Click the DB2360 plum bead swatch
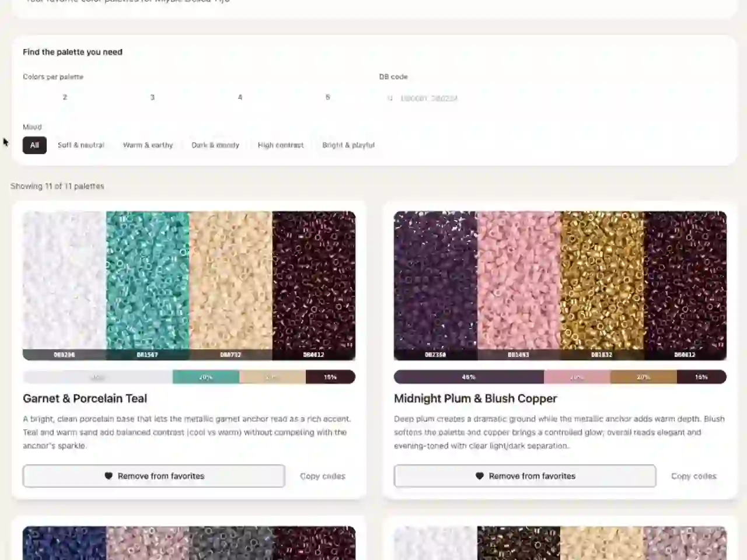747x560 pixels. 435,286
